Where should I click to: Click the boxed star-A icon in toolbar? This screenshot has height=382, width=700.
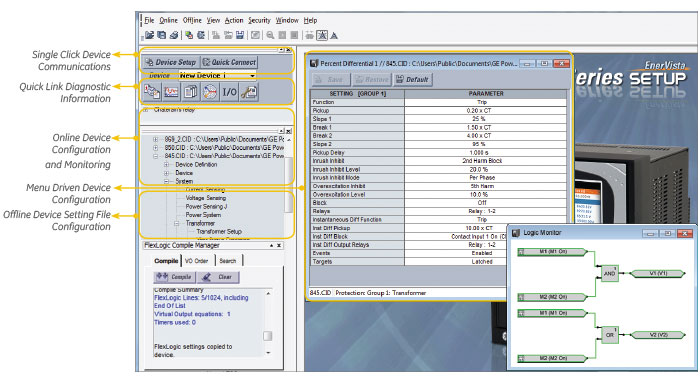[322, 35]
